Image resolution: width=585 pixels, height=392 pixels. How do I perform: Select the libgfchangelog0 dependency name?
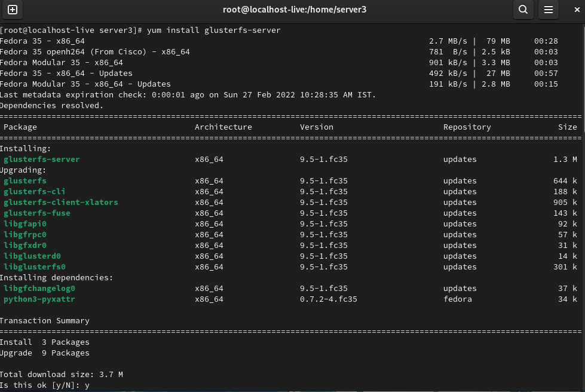click(x=41, y=288)
